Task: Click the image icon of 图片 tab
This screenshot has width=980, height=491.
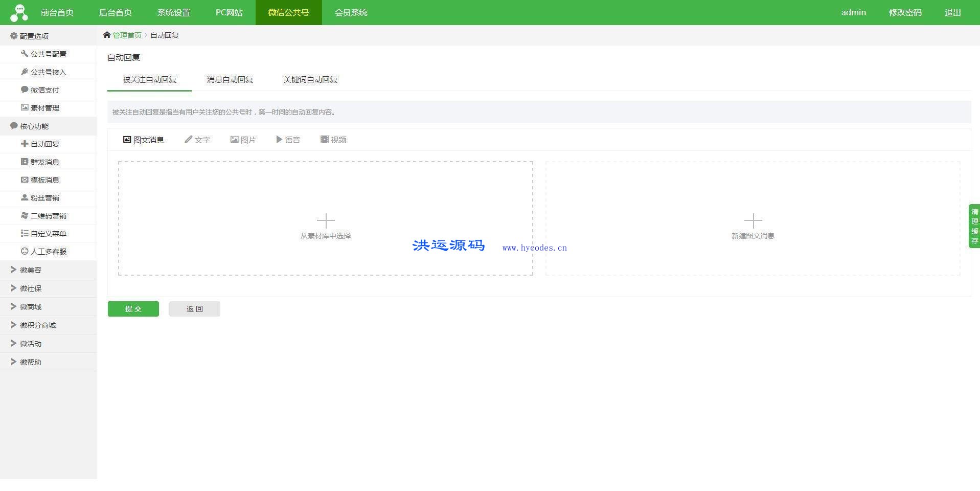Action: pyautogui.click(x=234, y=139)
